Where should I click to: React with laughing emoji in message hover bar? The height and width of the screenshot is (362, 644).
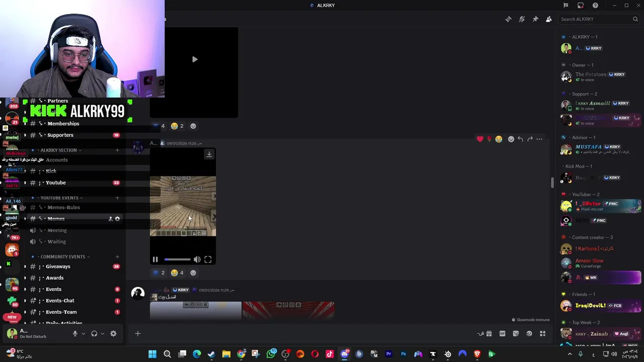point(499,139)
